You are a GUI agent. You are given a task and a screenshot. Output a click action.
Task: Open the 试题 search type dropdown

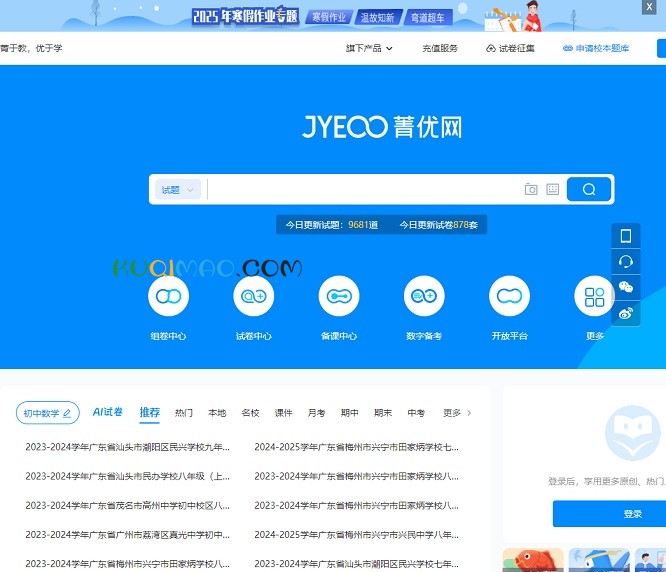178,189
